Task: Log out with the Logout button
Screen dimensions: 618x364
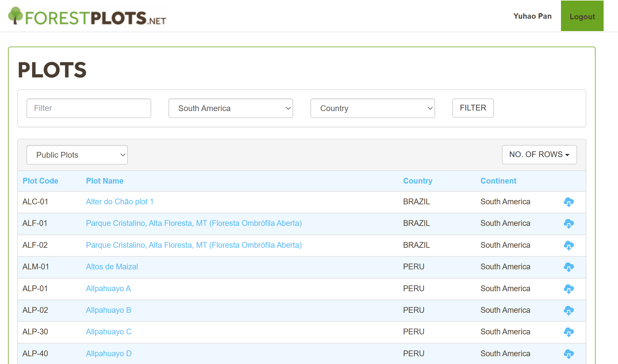Action: click(582, 16)
